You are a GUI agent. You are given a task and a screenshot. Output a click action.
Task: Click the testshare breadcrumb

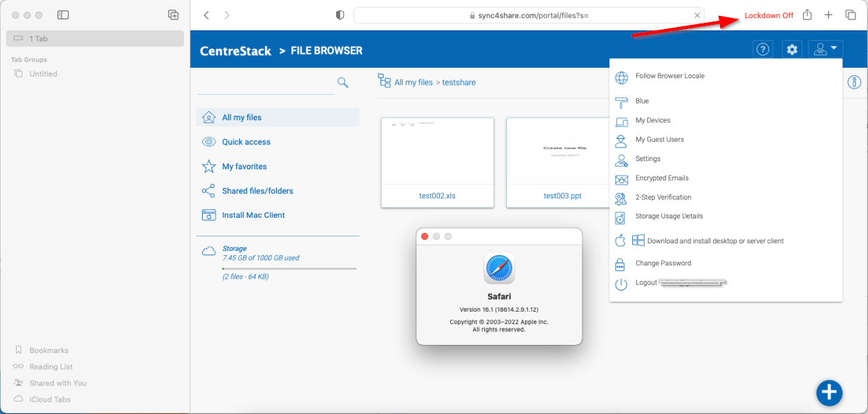pos(459,82)
